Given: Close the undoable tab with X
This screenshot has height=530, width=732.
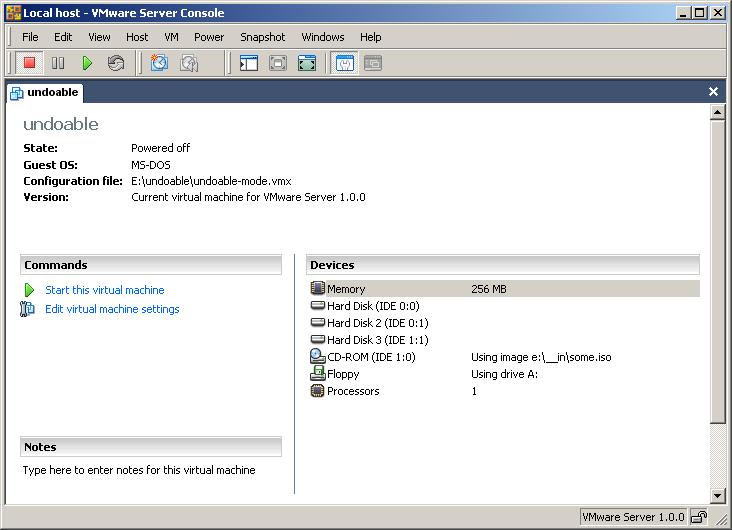Looking at the screenshot, I should [713, 92].
